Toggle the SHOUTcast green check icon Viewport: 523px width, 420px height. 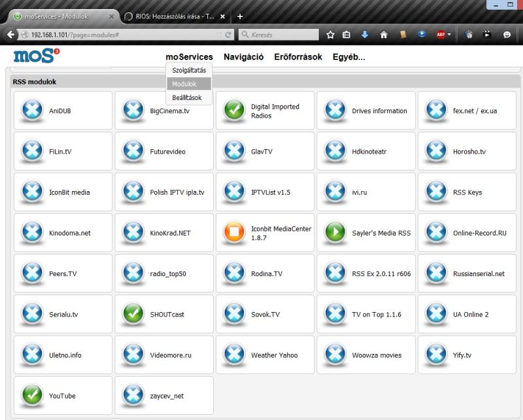point(133,313)
